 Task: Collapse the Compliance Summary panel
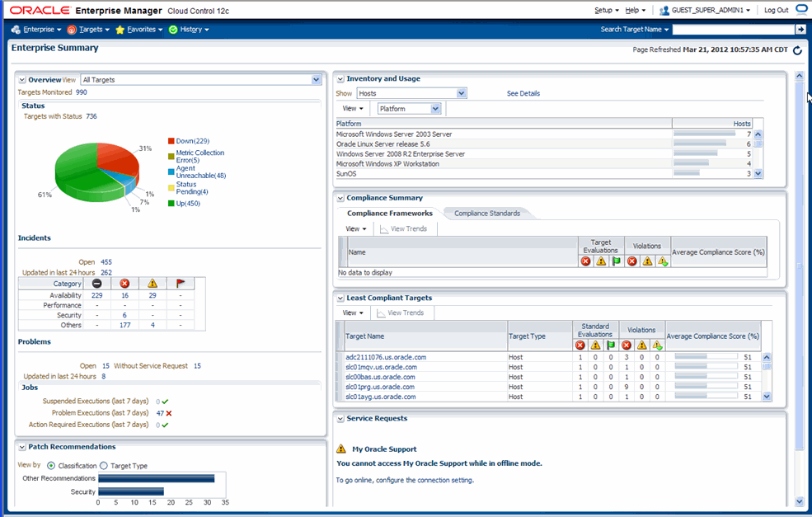pos(340,198)
